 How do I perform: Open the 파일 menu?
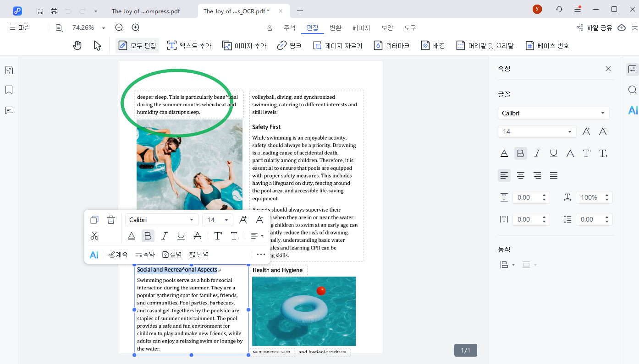tap(20, 27)
